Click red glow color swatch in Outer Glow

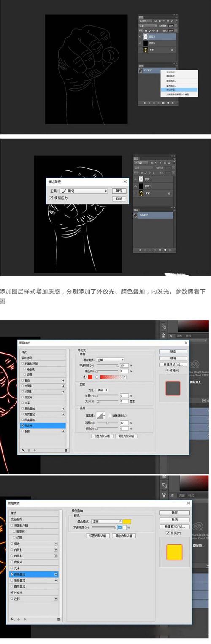pyautogui.click(x=90, y=376)
